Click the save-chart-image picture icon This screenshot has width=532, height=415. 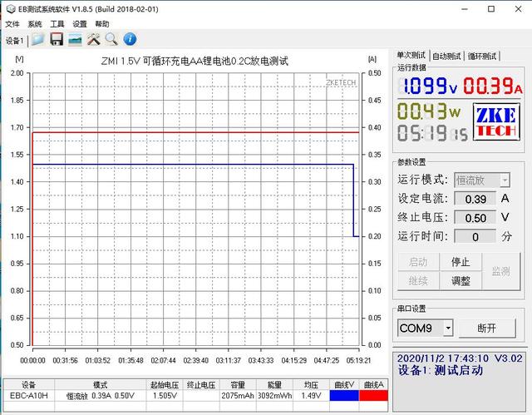pyautogui.click(x=75, y=39)
